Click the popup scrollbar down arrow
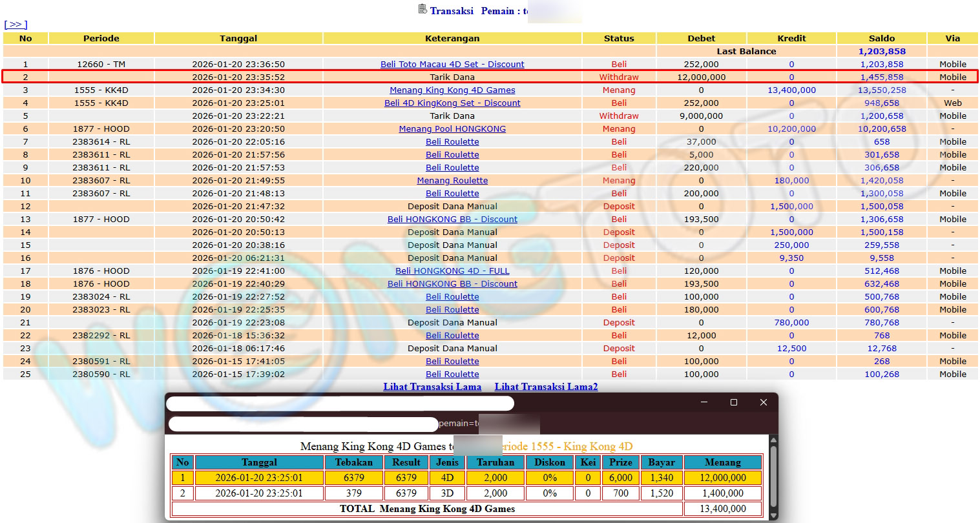 tap(773, 515)
